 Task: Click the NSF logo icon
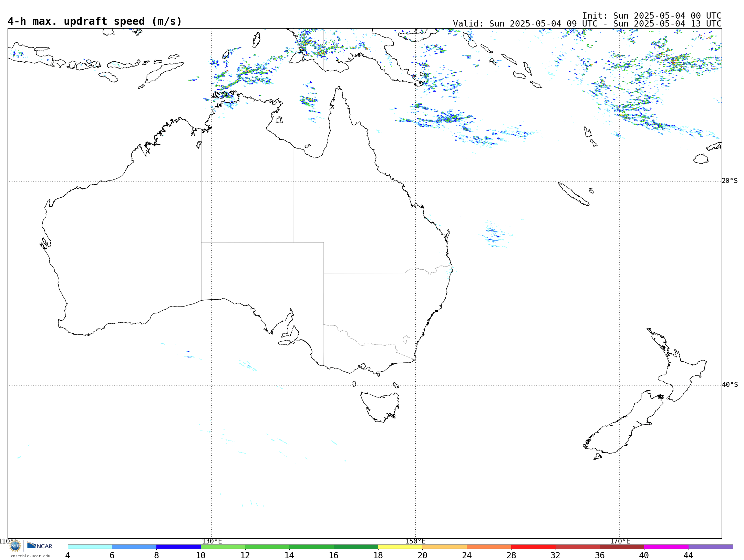tap(15, 546)
